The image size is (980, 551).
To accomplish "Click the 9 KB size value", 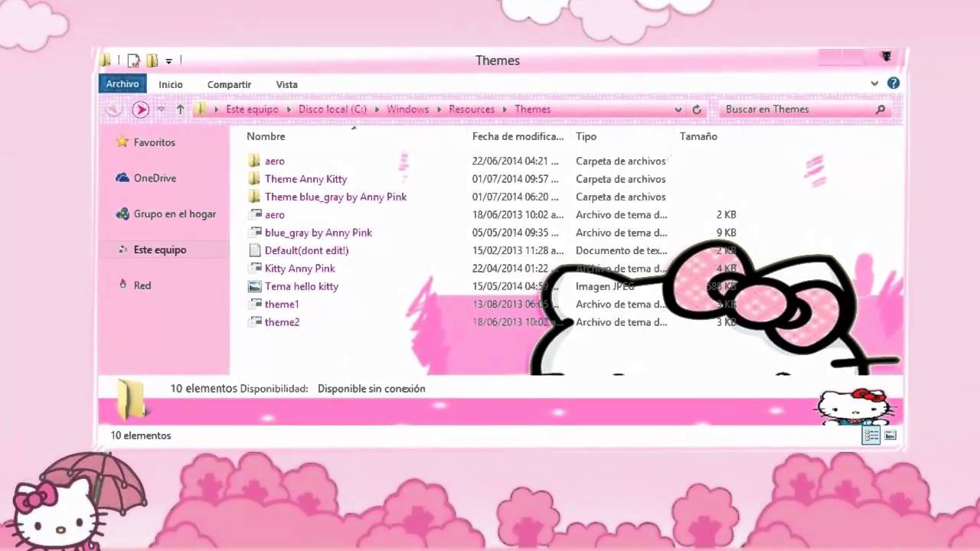I will (727, 233).
